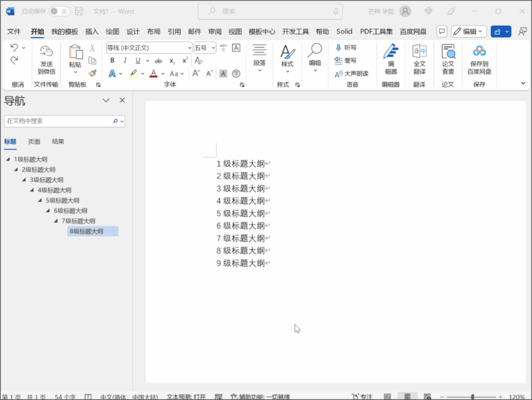Toggle the 自动保存 switch
Screen dimensions: 532x400
point(59,11)
